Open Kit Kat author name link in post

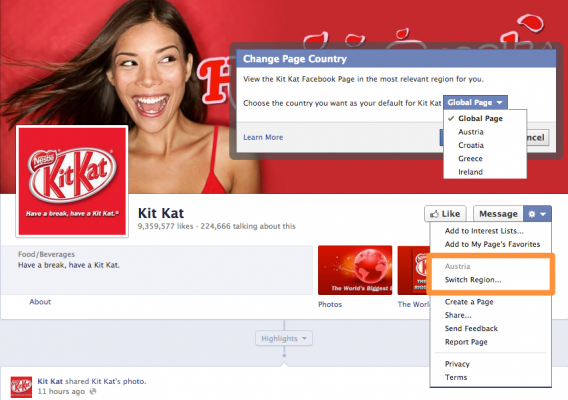point(50,381)
